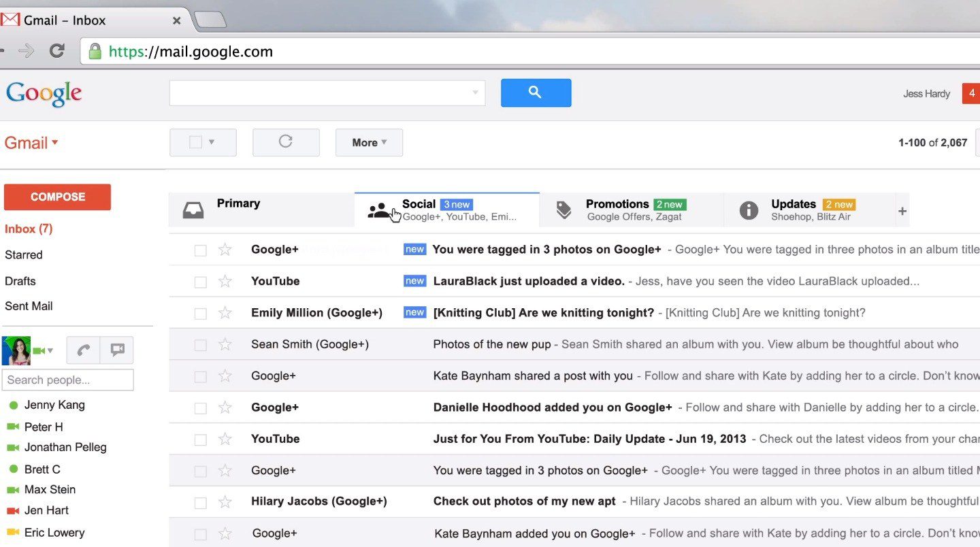This screenshot has width=980, height=547.
Task: Click the Promotions price-tag icon
Action: [563, 210]
